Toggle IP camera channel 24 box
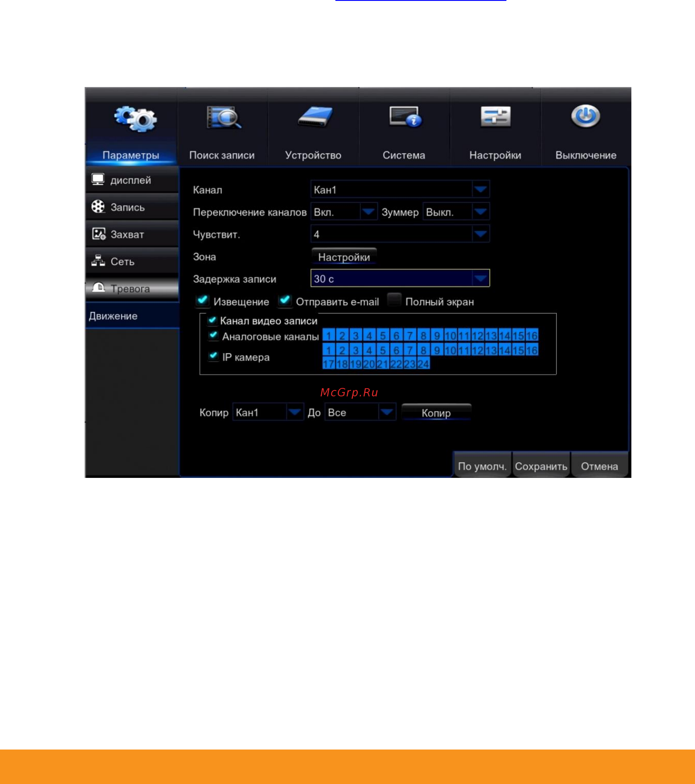Viewport: 695px width, 784px height. (x=423, y=363)
